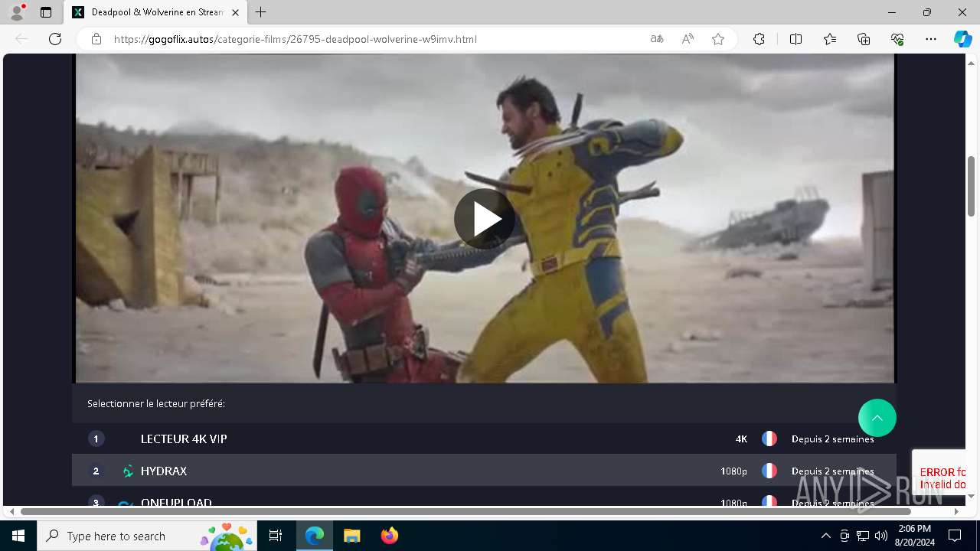Open the volume control tray icon
The height and width of the screenshot is (551, 980).
[x=881, y=536]
